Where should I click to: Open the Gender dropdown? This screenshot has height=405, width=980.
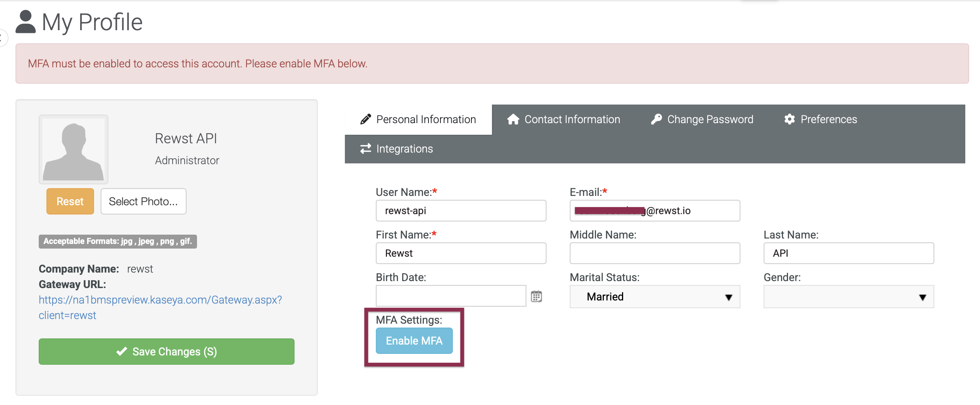click(849, 297)
